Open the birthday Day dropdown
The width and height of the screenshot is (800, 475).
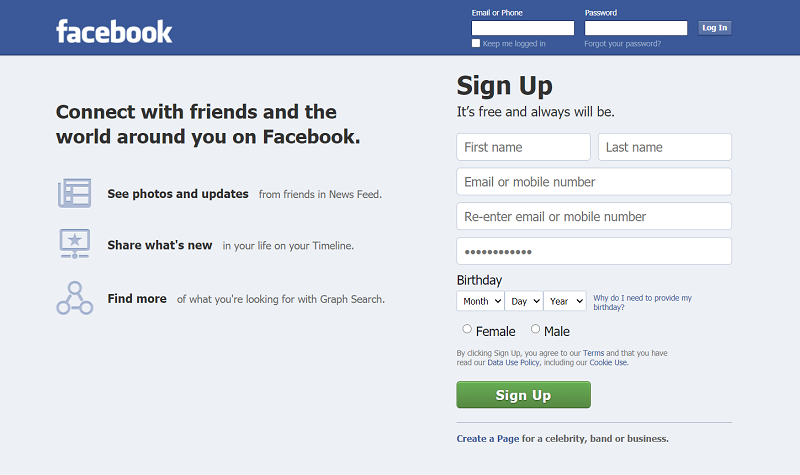(x=523, y=301)
